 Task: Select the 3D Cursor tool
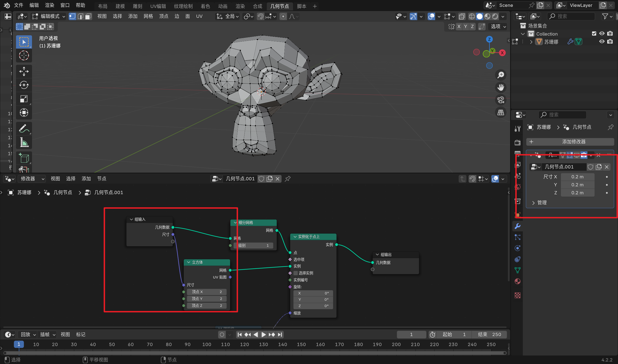point(24,56)
